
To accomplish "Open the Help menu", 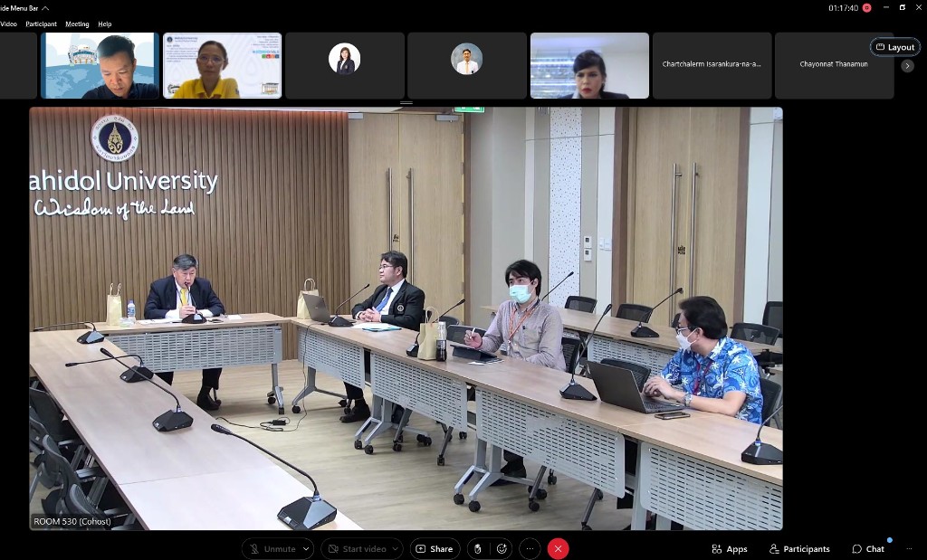I will [105, 24].
